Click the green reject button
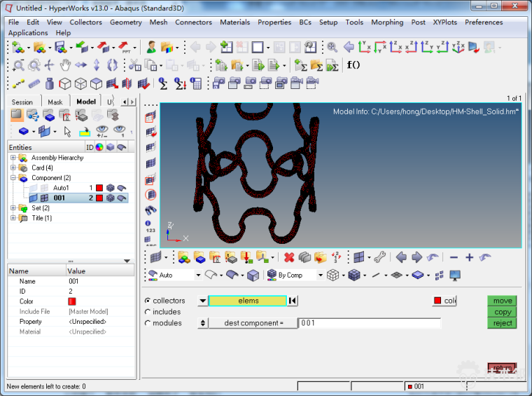The image size is (532, 396). (x=502, y=323)
